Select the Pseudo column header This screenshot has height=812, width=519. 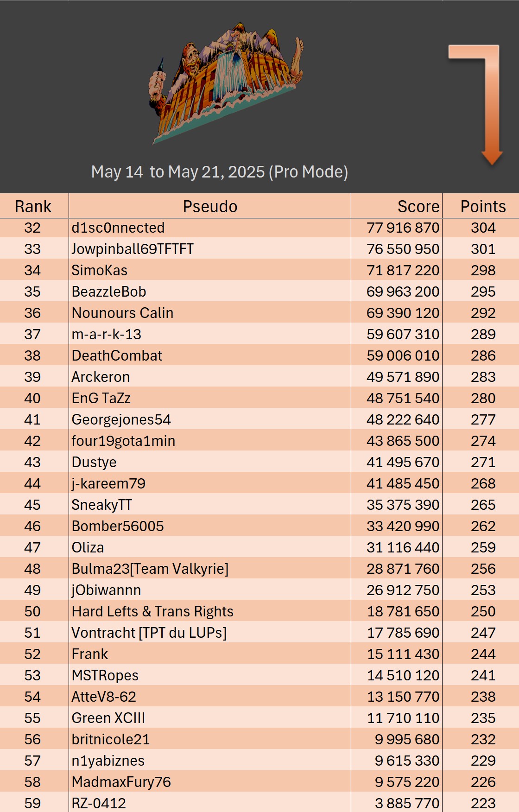(x=210, y=206)
